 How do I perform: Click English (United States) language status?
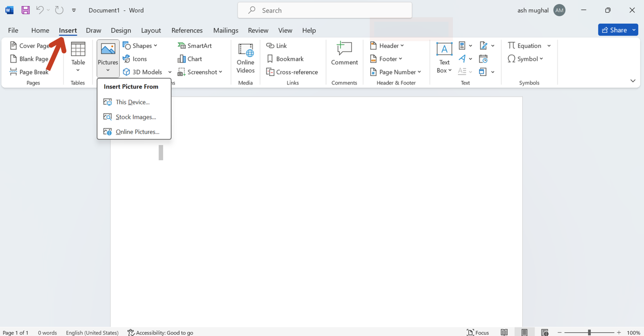[x=92, y=332]
